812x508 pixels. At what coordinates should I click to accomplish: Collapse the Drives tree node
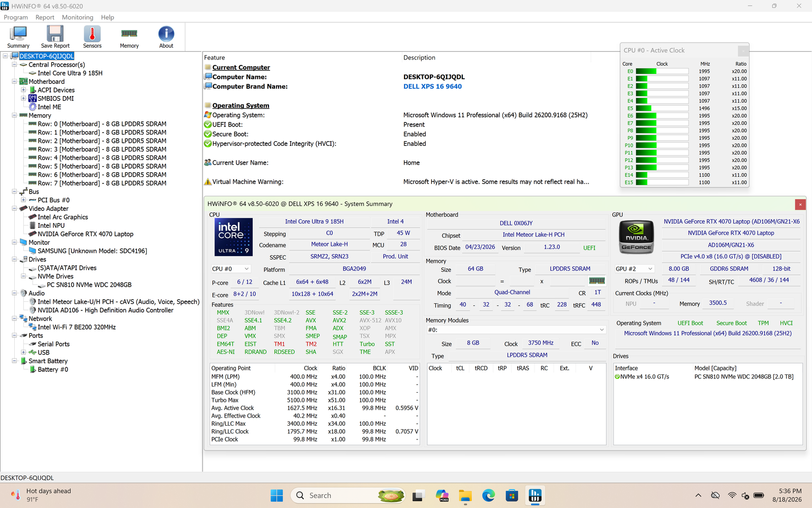tap(14, 260)
